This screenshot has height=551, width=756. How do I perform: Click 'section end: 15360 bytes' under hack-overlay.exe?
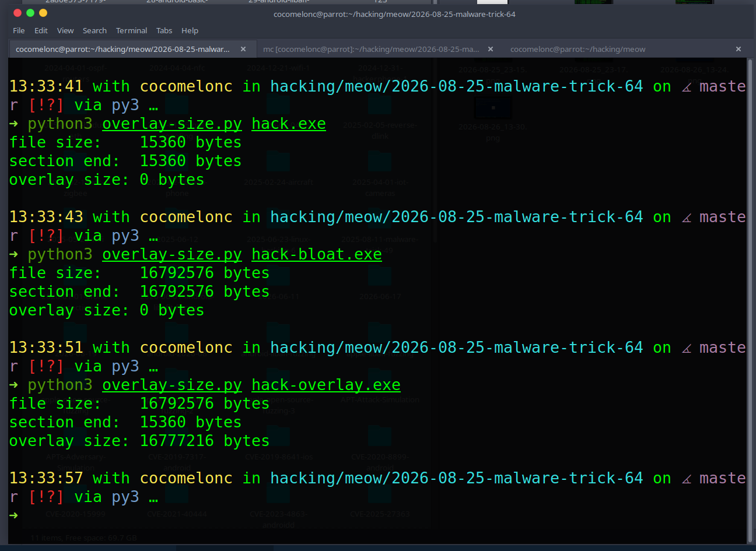(x=125, y=422)
